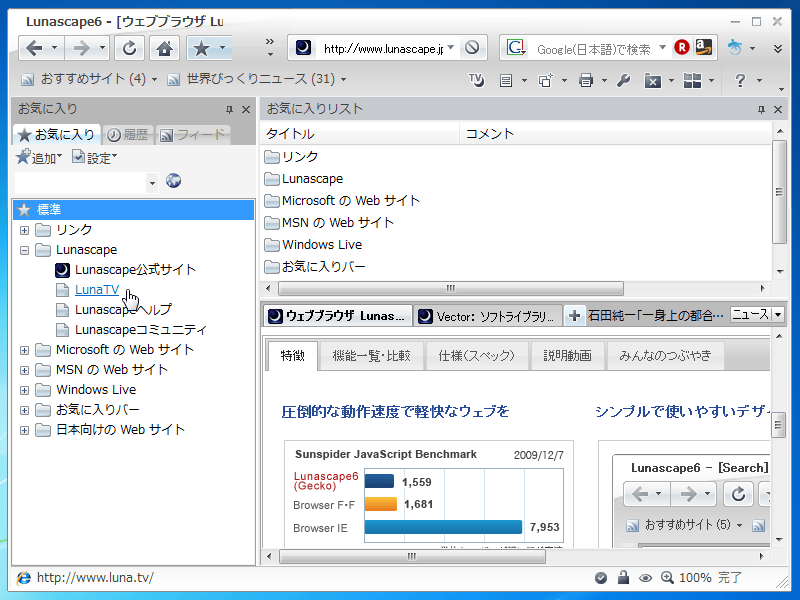The width and height of the screenshot is (800, 600).
Task: Expand the リンク tree folder
Action: [x=24, y=230]
